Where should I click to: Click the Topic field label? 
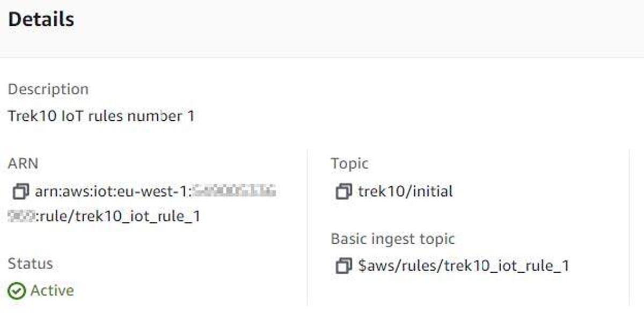[x=349, y=164]
